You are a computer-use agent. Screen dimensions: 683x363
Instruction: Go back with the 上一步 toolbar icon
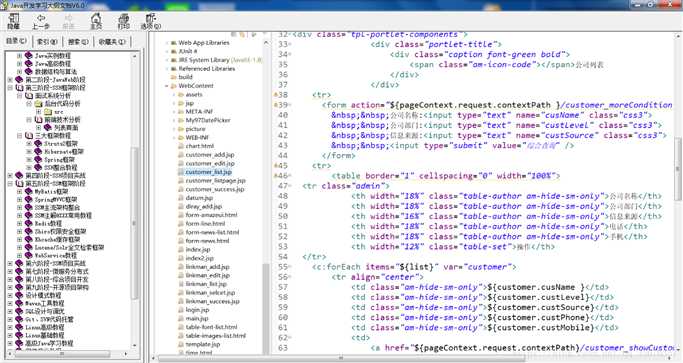click(x=41, y=21)
